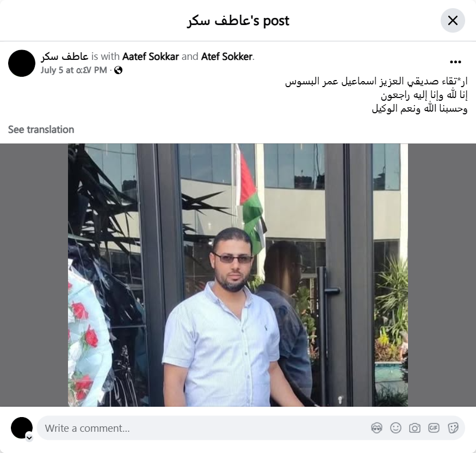Open the three-dot post options menu
Image resolution: width=476 pixels, height=453 pixels.
point(455,62)
